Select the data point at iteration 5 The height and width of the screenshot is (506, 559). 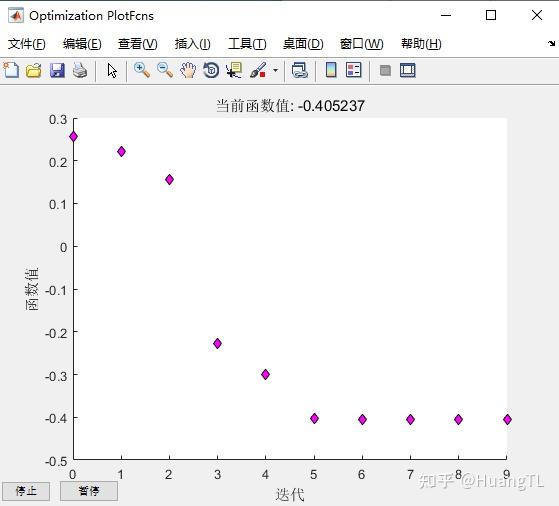coord(314,418)
